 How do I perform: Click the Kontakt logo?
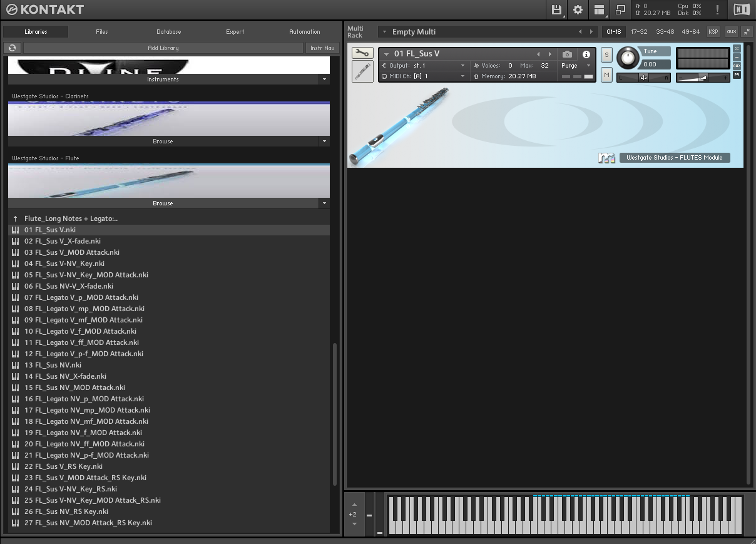pyautogui.click(x=44, y=9)
